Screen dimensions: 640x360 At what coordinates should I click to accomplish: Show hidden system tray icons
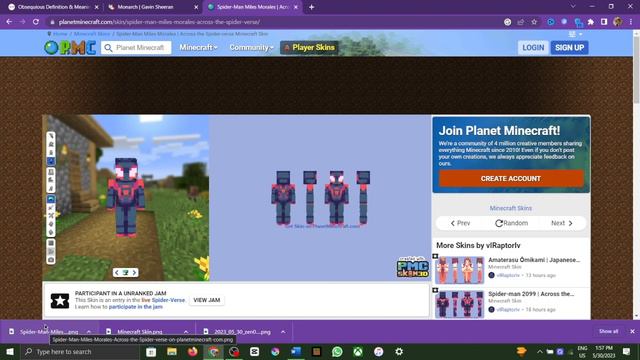(x=540, y=351)
